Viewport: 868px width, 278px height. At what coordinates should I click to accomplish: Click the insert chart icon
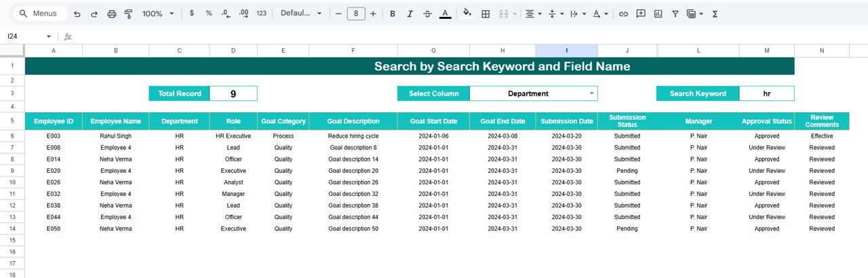(658, 14)
